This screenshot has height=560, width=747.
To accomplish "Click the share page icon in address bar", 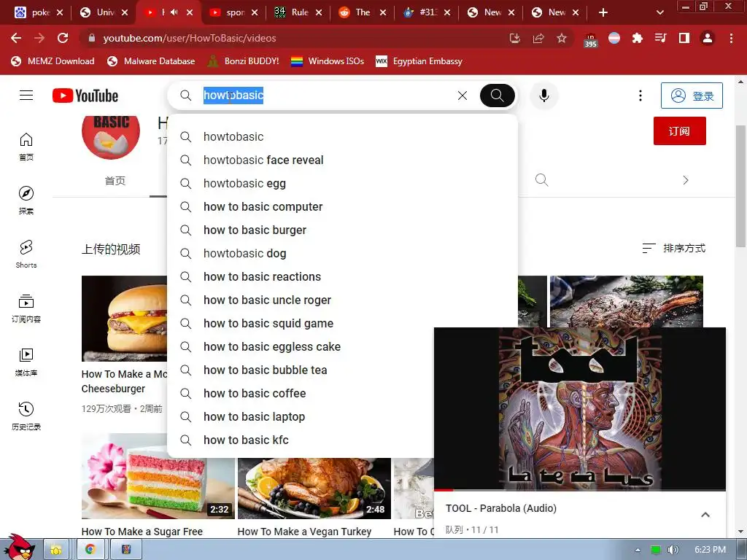I will coord(538,38).
